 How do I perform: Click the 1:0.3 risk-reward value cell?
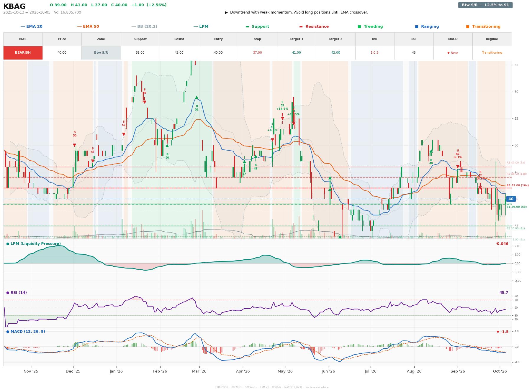pyautogui.click(x=375, y=53)
